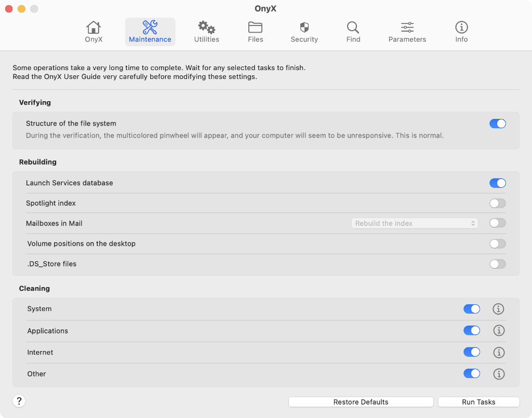Turn off Applications cleaning switch
This screenshot has width=532, height=418.
[472, 331]
